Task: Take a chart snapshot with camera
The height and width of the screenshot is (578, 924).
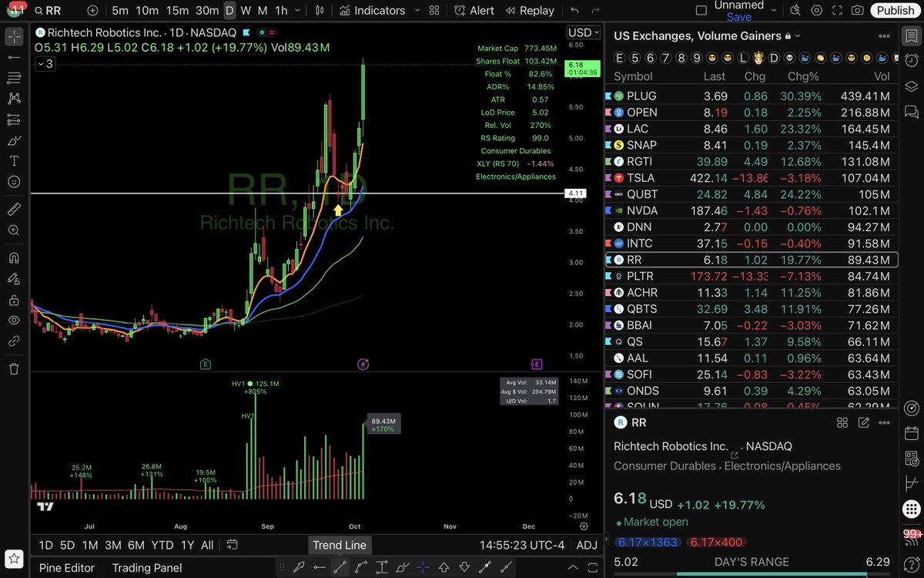Action: pyautogui.click(x=858, y=11)
